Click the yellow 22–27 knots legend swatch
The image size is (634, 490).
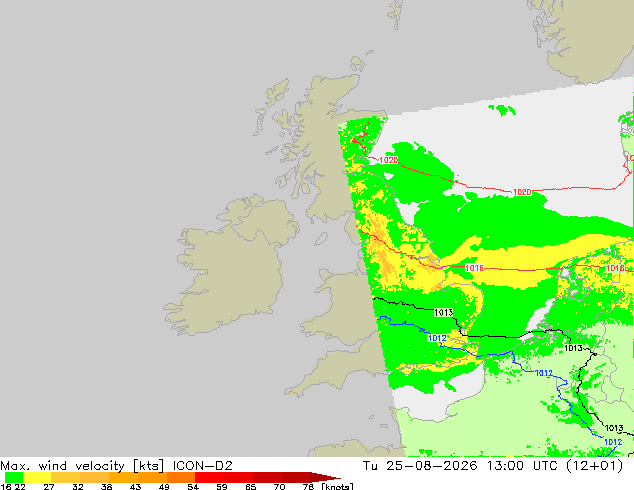tap(37, 477)
